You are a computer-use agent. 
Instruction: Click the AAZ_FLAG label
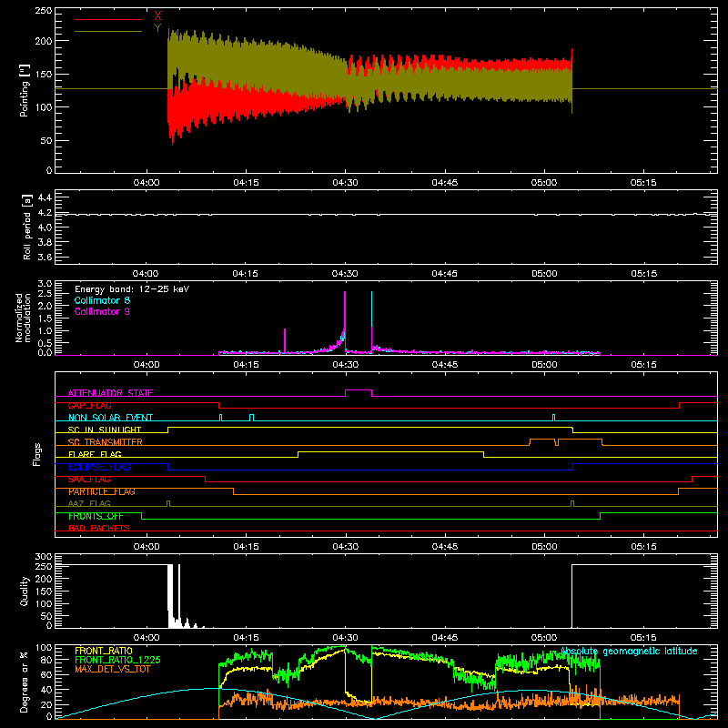[89, 503]
